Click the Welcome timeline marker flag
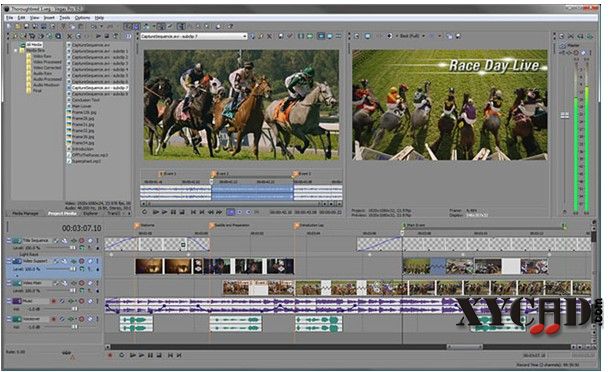The width and height of the screenshot is (609, 372). click(137, 225)
